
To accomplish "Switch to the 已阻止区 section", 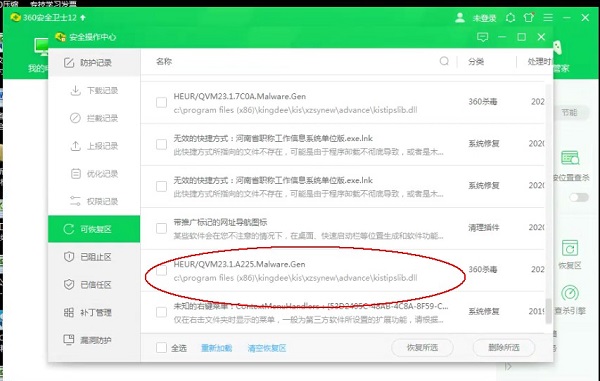I will pos(94,257).
